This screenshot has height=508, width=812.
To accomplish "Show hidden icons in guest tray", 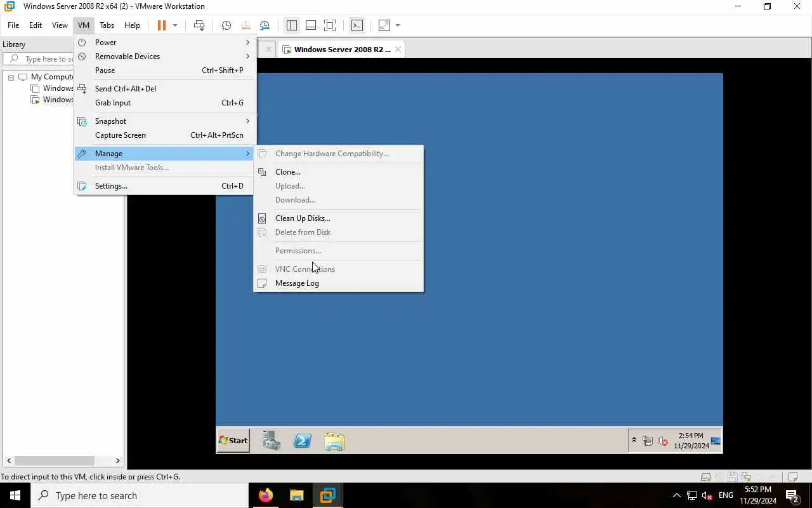I will pos(633,441).
